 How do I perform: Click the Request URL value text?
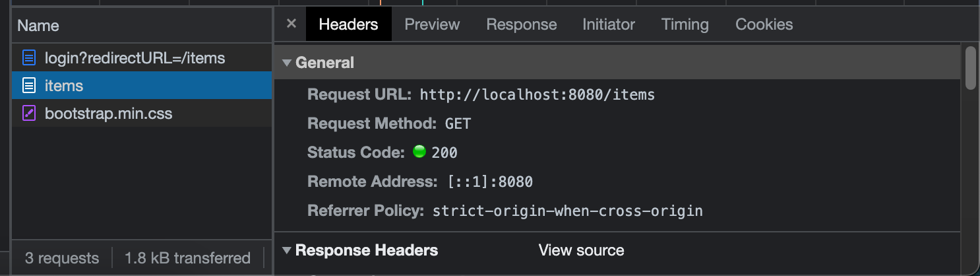537,94
